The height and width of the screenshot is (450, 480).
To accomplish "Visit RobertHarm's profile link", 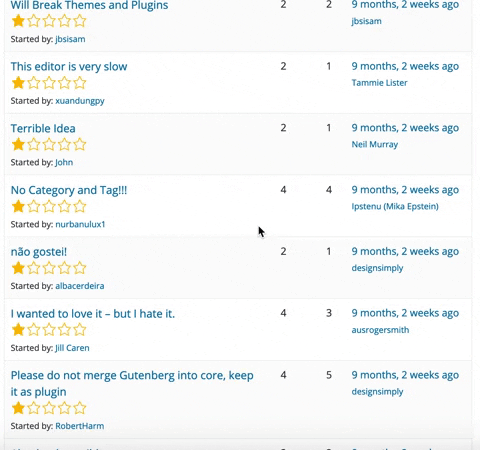I will [x=80, y=426].
